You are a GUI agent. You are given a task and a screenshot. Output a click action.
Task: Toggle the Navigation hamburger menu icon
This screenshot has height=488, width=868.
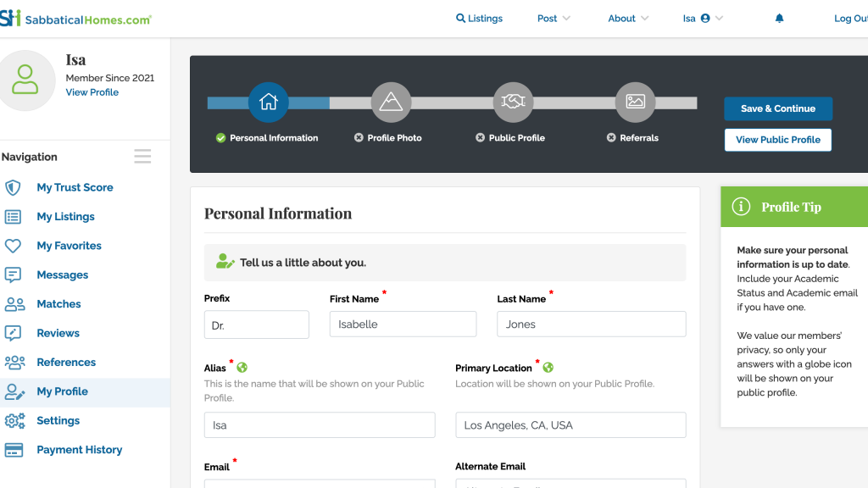(x=142, y=157)
